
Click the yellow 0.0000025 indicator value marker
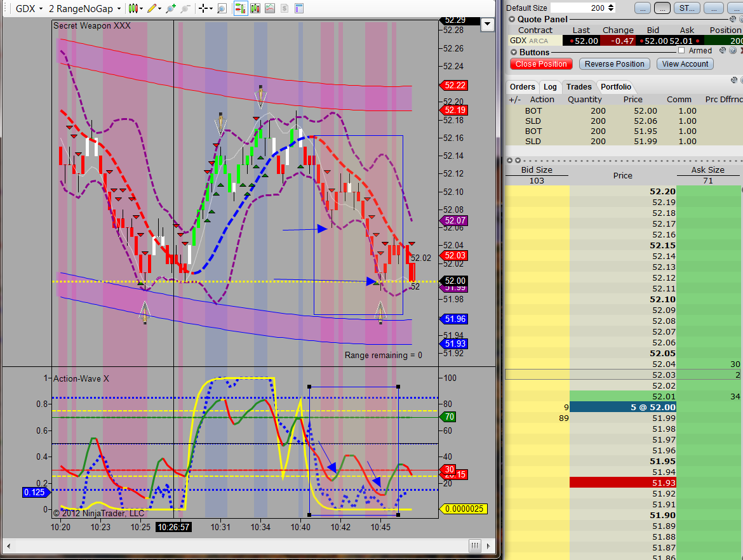[464, 509]
